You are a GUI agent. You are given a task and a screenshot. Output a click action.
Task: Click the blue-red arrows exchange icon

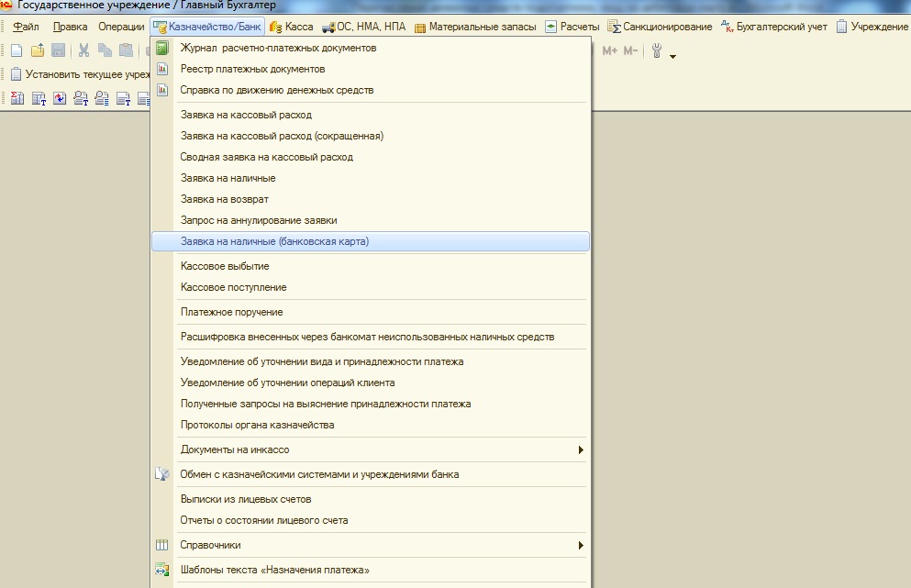60,98
